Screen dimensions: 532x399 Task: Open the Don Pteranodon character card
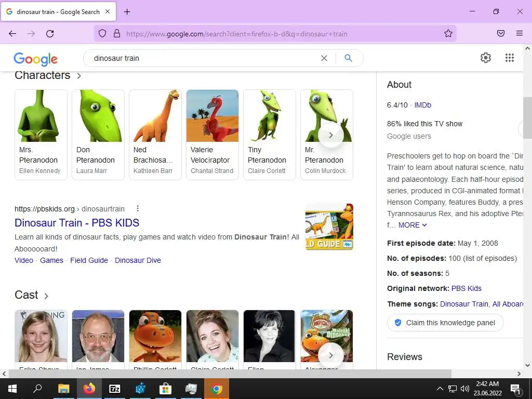(x=98, y=135)
